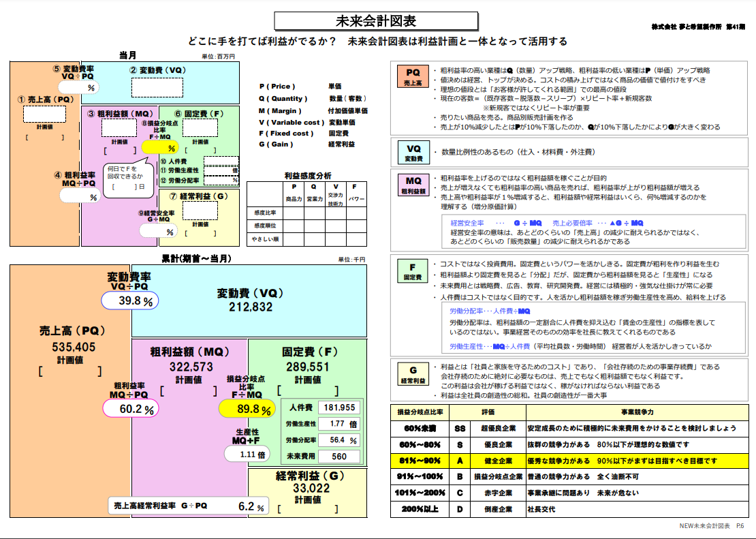The image size is (756, 539).
Task: Click the dashed box under ⑦ 経常利益(G)
Action: pyautogui.click(x=200, y=211)
